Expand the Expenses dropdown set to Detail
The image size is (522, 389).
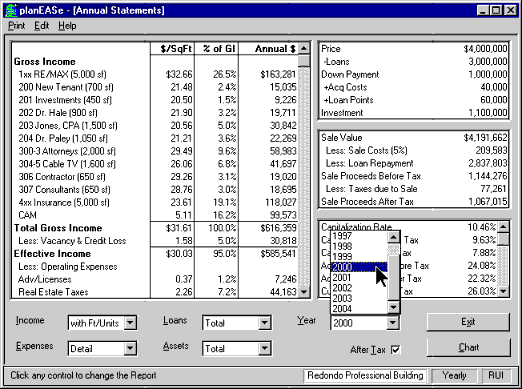point(130,349)
